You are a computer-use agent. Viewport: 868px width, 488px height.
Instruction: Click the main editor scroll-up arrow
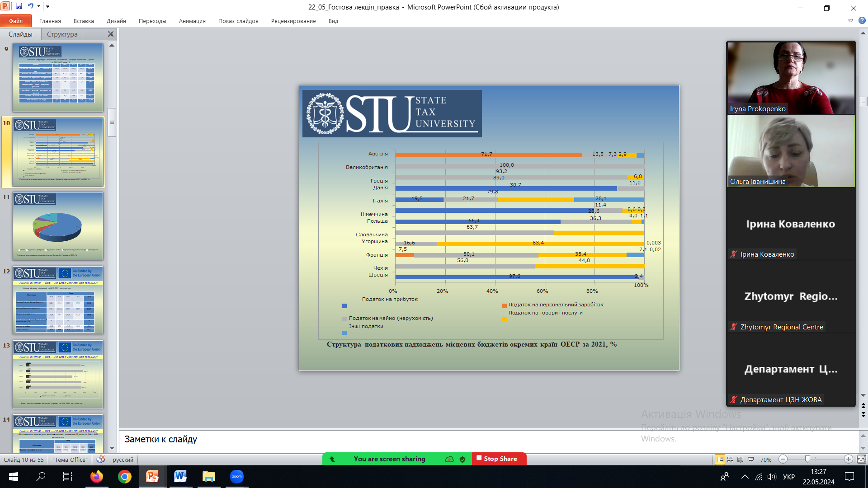863,33
